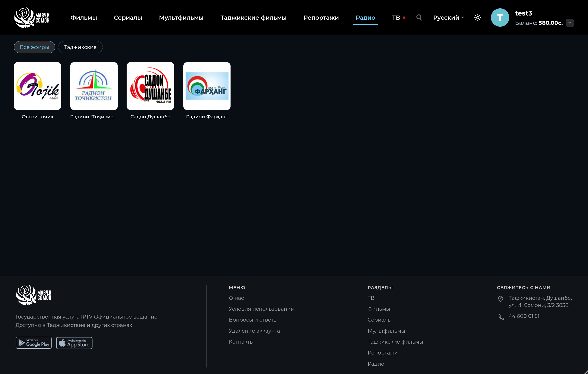Click the Мавчи Сомон logo in header
The height and width of the screenshot is (374, 588).
(x=32, y=18)
